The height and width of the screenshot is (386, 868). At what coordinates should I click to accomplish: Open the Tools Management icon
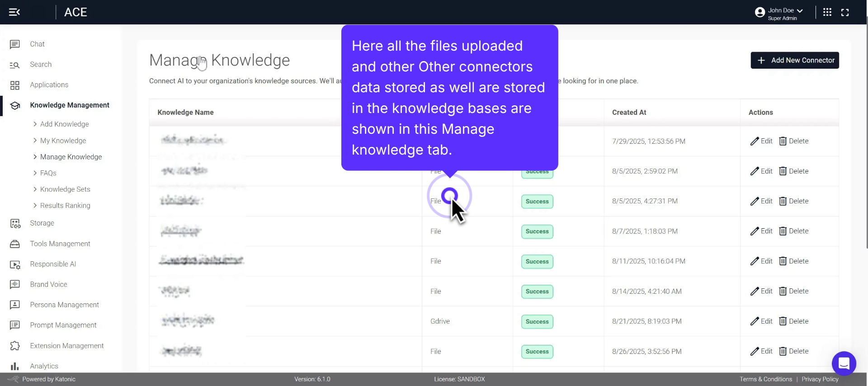(15, 244)
